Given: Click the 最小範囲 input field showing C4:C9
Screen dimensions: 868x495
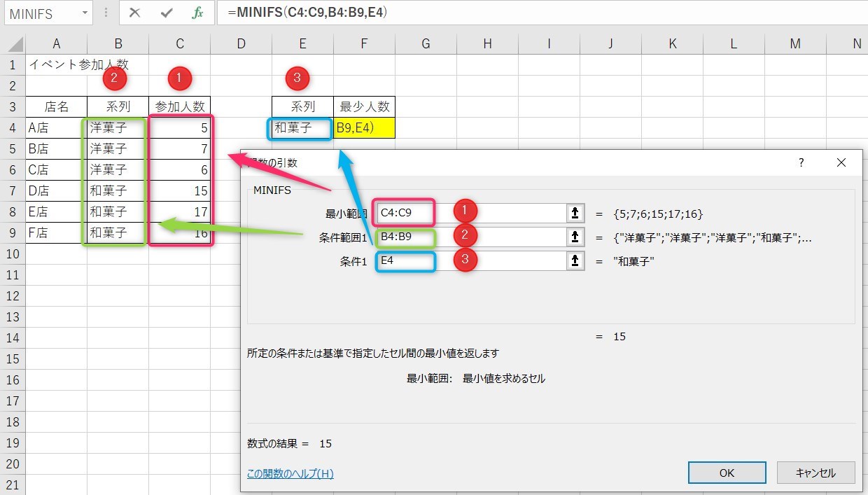Looking at the screenshot, I should [405, 211].
